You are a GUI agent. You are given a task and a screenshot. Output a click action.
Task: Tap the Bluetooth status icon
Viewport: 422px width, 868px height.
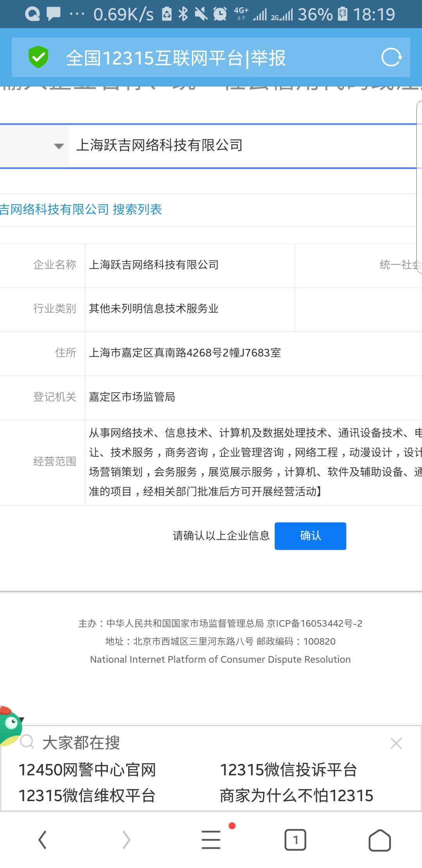pyautogui.click(x=183, y=14)
